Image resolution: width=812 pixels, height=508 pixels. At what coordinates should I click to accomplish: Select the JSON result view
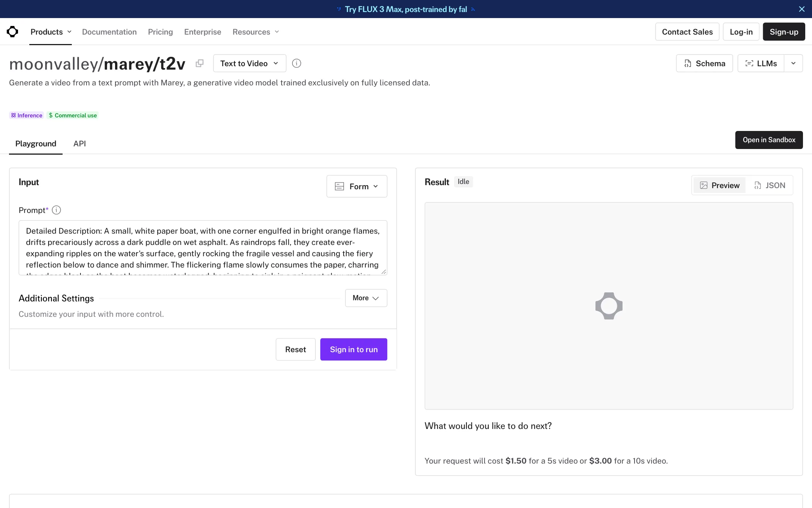tap(770, 185)
